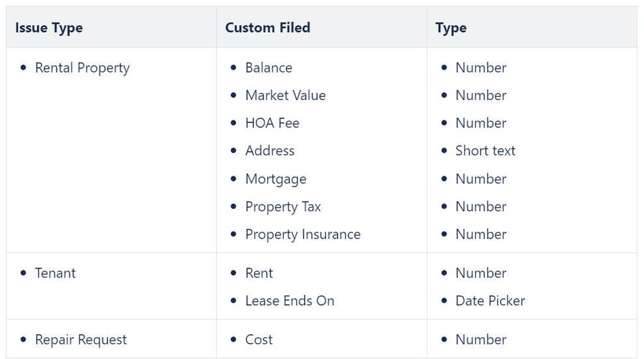
Task: Click the HOA Fee custom field
Action: [272, 123]
